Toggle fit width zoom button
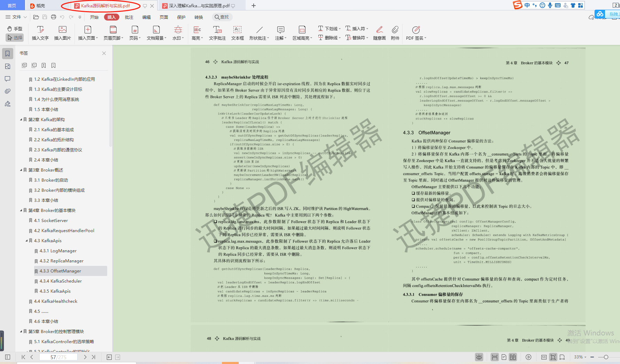620x364 pixels. [x=562, y=357]
